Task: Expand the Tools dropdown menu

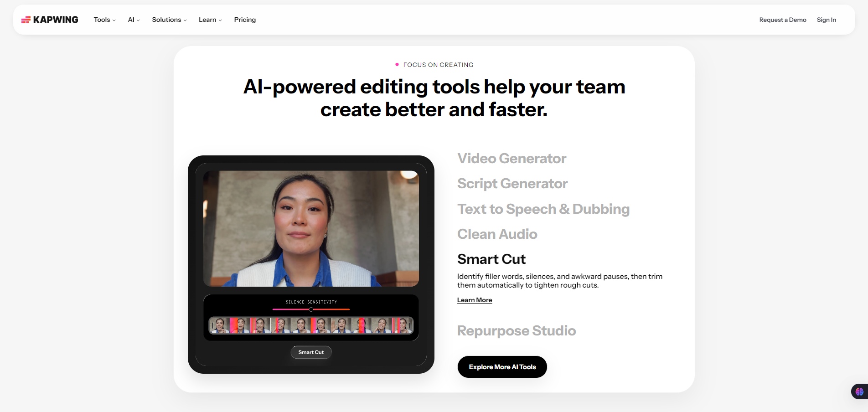Action: point(105,20)
